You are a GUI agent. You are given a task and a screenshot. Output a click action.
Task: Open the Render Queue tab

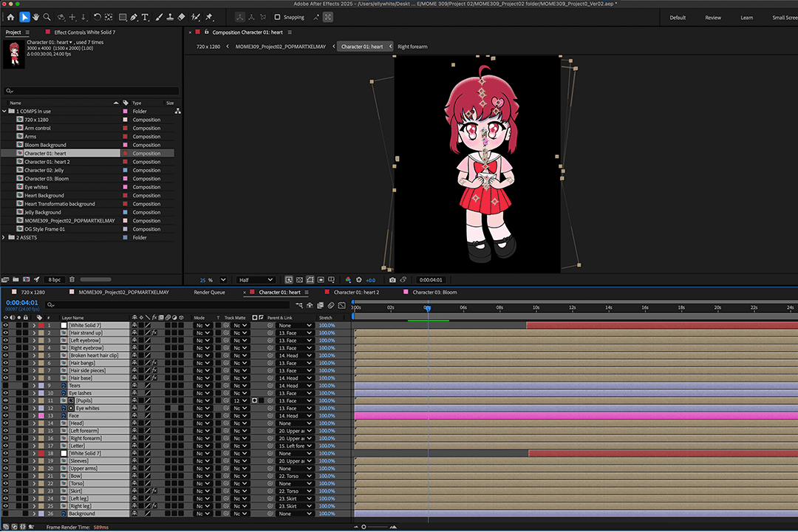coord(209,293)
